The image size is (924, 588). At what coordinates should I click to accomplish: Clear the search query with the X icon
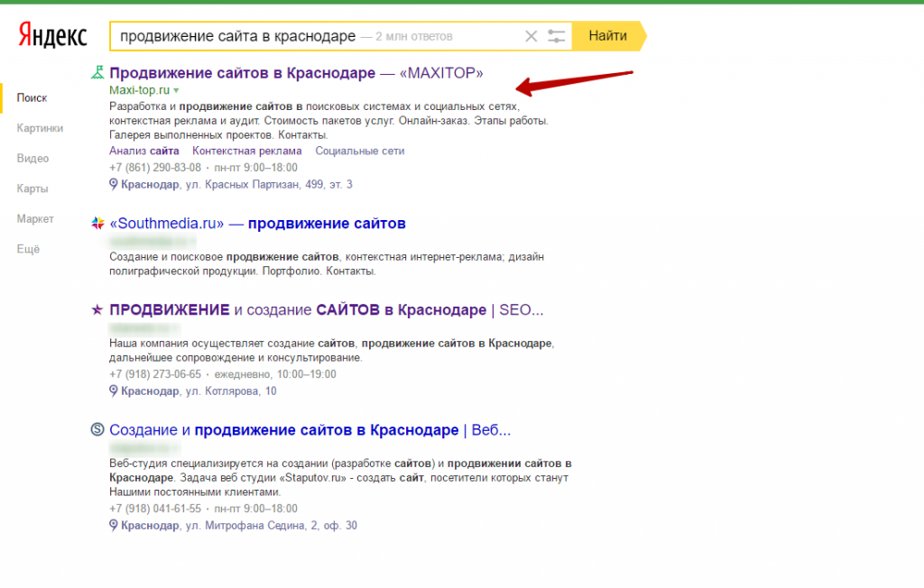pos(531,37)
